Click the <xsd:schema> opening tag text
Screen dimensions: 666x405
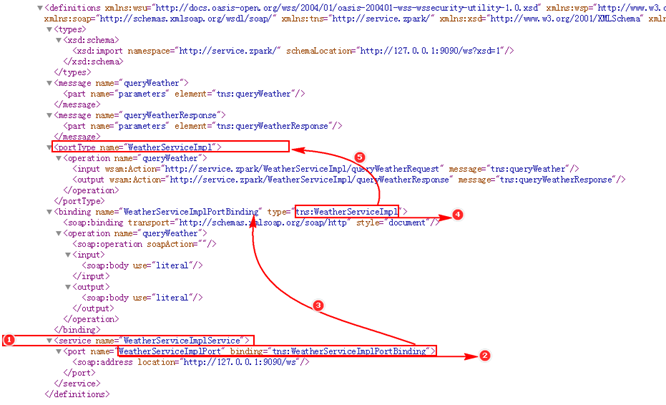click(91, 40)
